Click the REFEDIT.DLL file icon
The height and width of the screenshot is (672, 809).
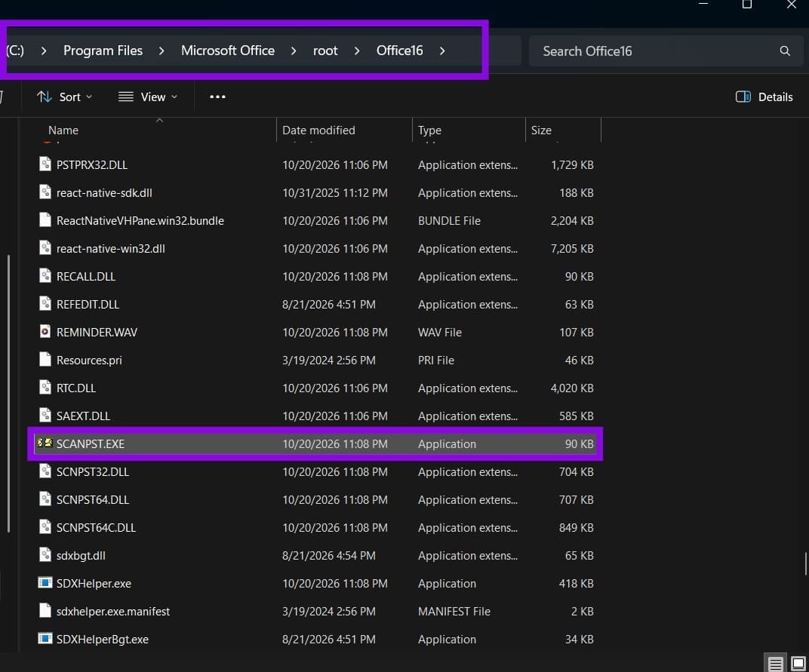[x=45, y=304]
